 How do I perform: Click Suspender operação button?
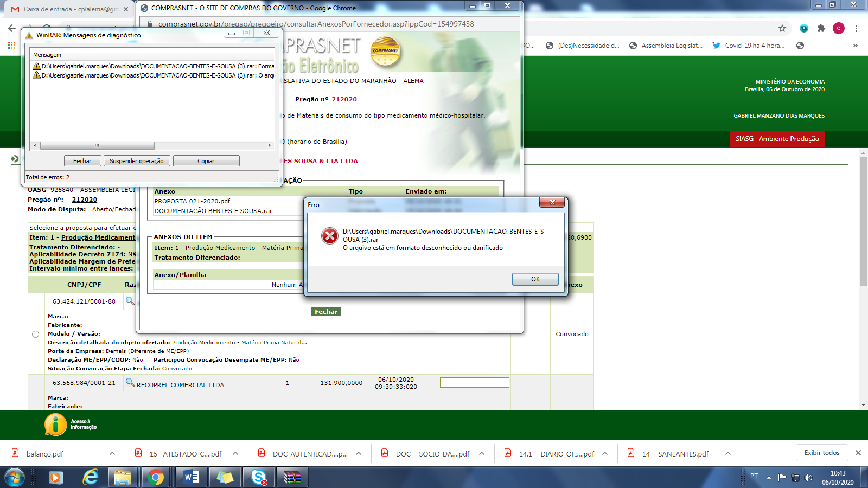click(x=137, y=161)
